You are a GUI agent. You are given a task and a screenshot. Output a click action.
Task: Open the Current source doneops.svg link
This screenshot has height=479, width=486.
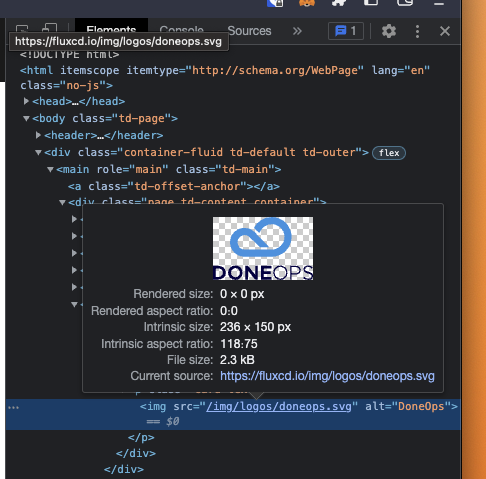(327, 376)
